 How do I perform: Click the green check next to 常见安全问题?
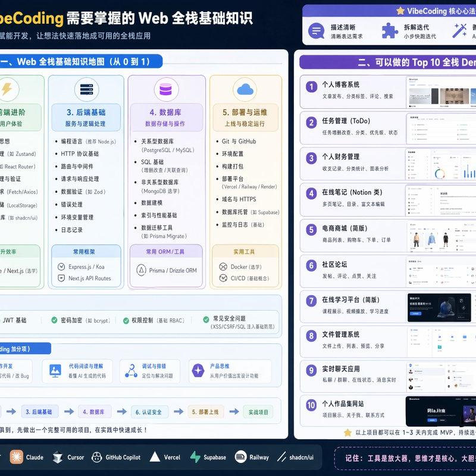[206, 320]
